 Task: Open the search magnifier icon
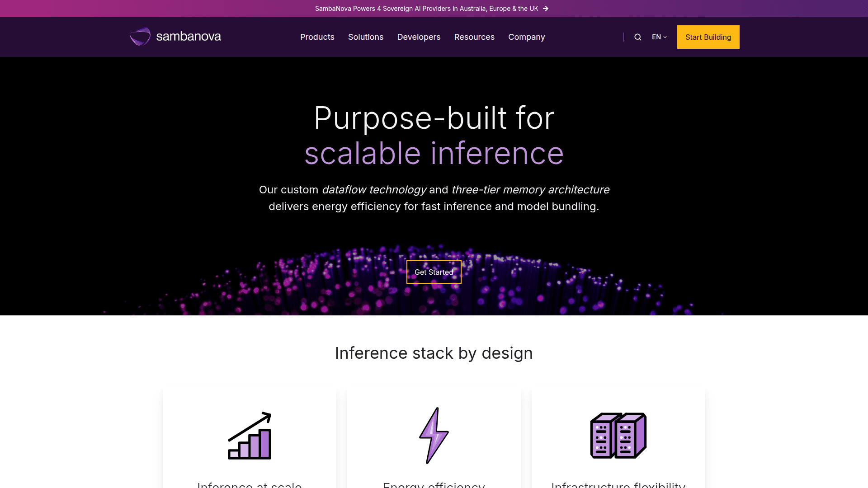tap(638, 37)
